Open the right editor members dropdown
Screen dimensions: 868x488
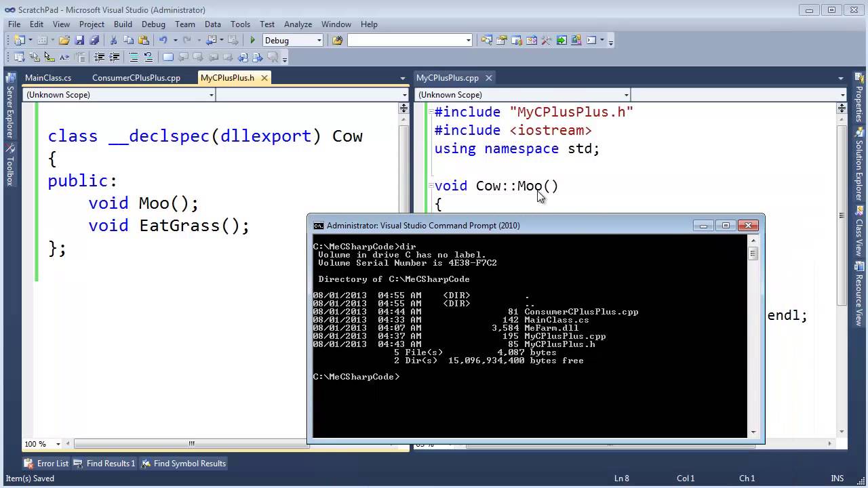click(843, 95)
